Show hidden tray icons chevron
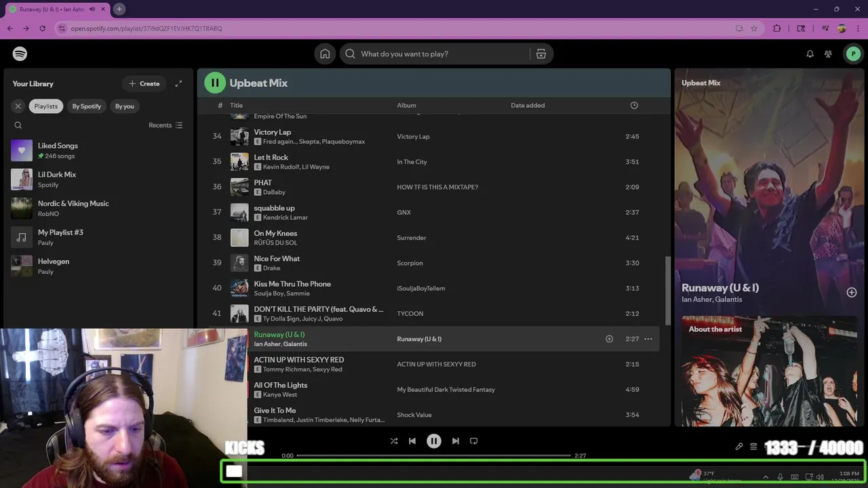This screenshot has width=868, height=488. pos(766,477)
